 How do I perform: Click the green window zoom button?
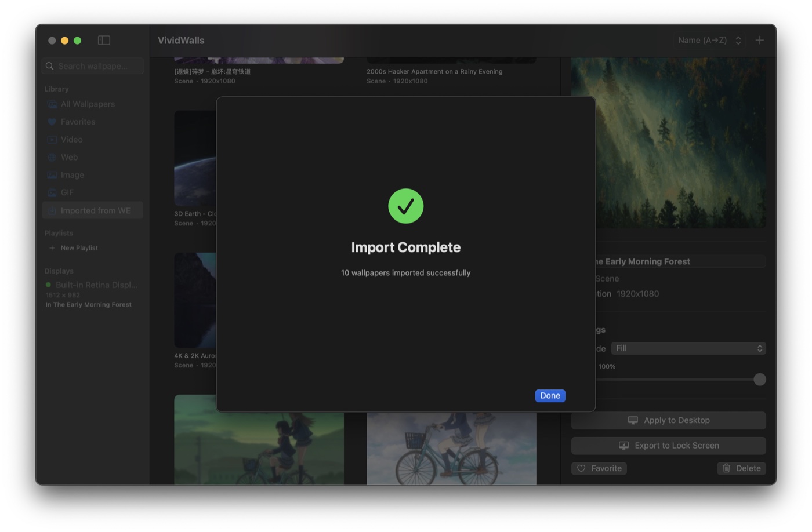click(x=77, y=41)
